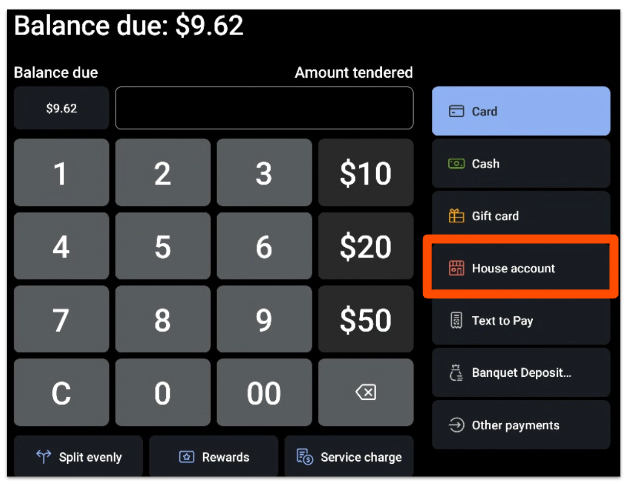628x484 pixels.
Task: Select Banquet Deposit payment type
Action: pyautogui.click(x=520, y=373)
